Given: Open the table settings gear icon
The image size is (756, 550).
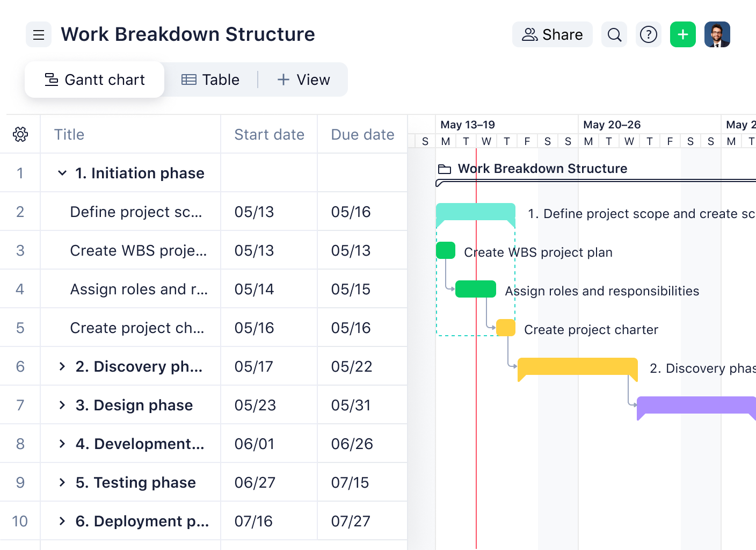Looking at the screenshot, I should 20,134.
